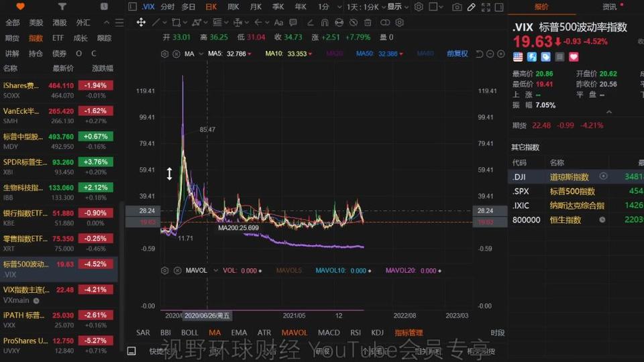Select the .DJI 道琼斯指数 row

coord(576,177)
